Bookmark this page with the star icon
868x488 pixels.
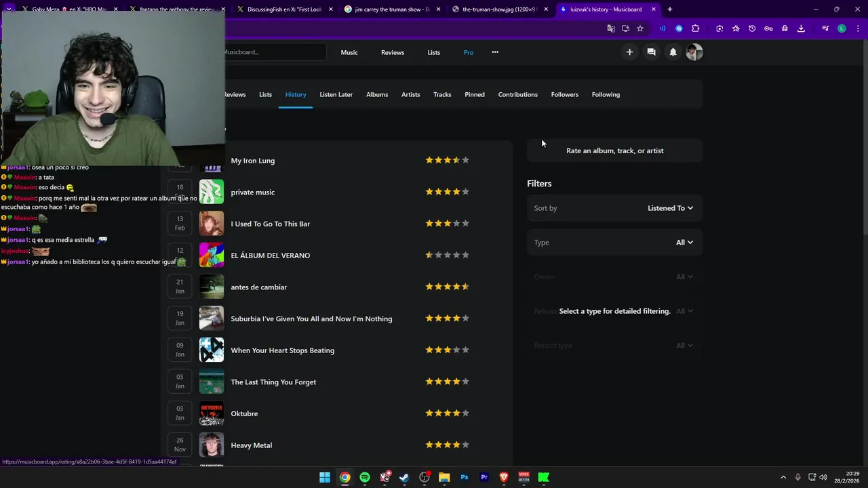click(x=639, y=28)
